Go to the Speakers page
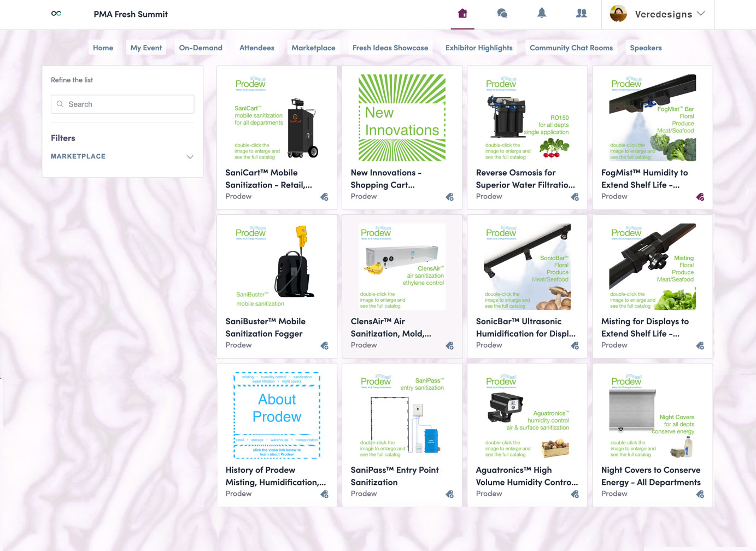The width and height of the screenshot is (756, 551). (646, 48)
